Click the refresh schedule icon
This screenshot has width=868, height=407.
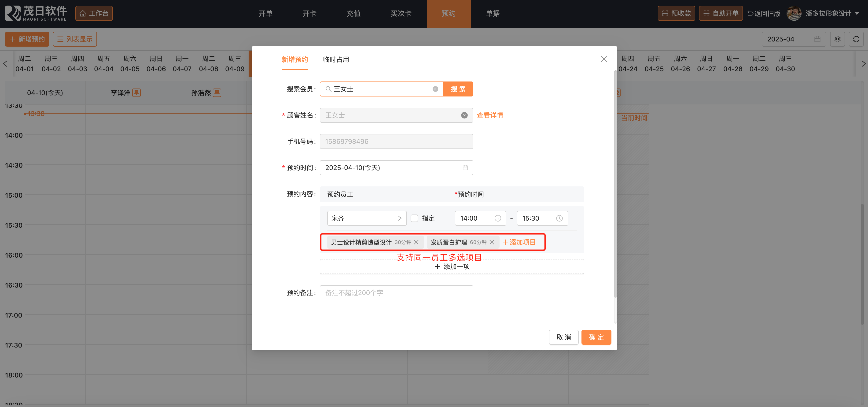pyautogui.click(x=856, y=39)
